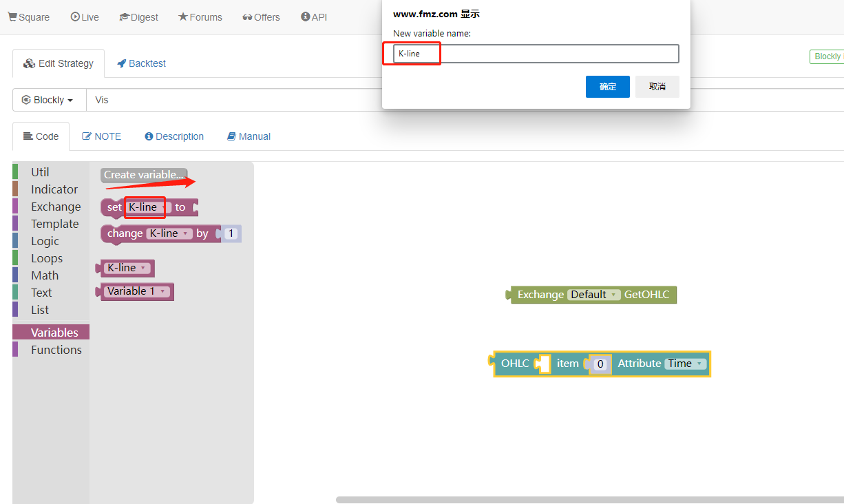
Task: Open the Variable 1 block dropdown
Action: [x=137, y=291]
